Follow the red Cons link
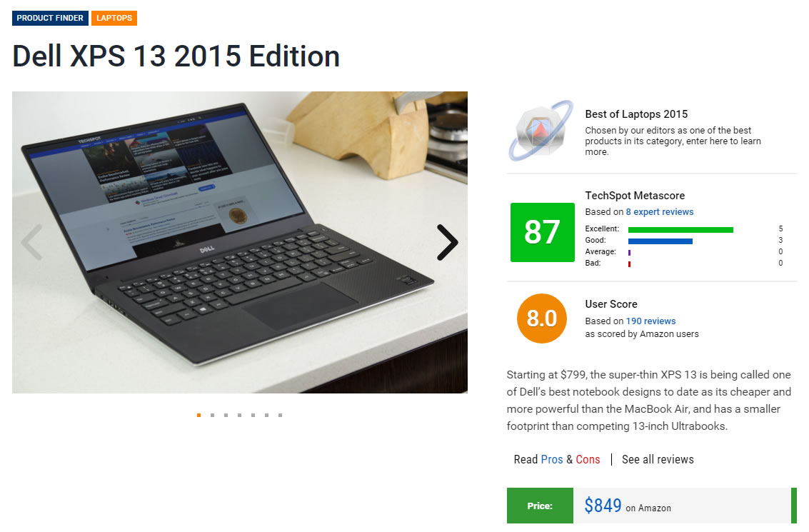809x532 pixels. click(x=588, y=459)
